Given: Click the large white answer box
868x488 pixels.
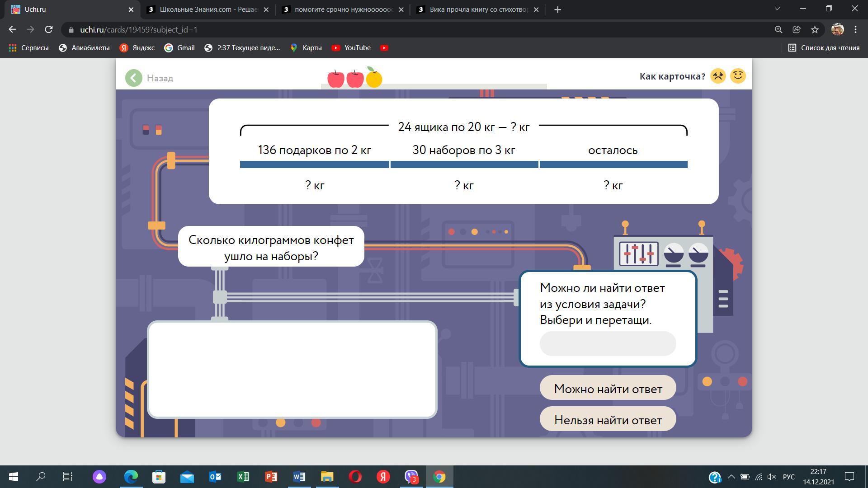Looking at the screenshot, I should tap(292, 370).
